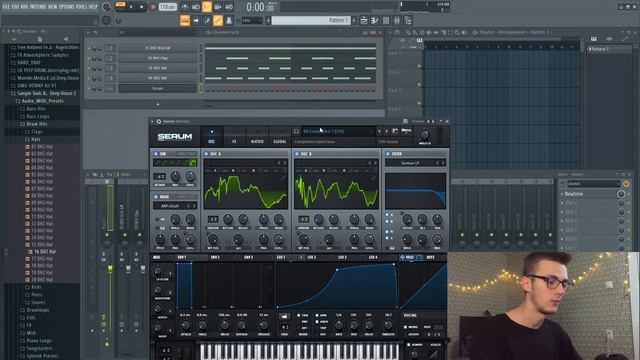
Task: Open the Piano roll view icon
Action: click(x=375, y=20)
